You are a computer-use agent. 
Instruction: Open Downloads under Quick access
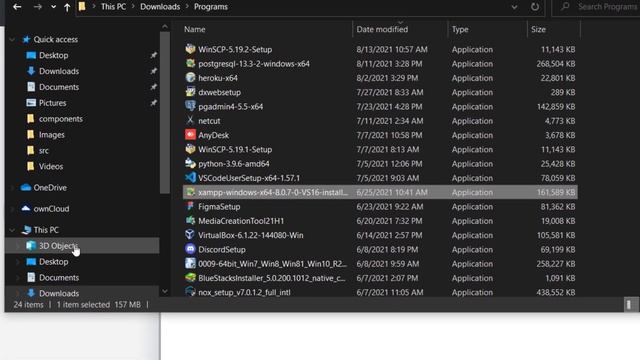59,71
